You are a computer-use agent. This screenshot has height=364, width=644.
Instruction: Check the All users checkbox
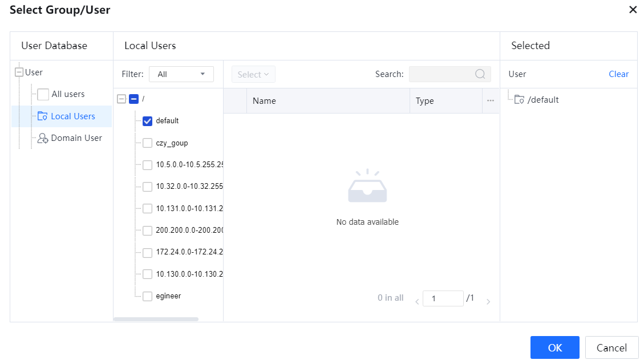tap(43, 95)
